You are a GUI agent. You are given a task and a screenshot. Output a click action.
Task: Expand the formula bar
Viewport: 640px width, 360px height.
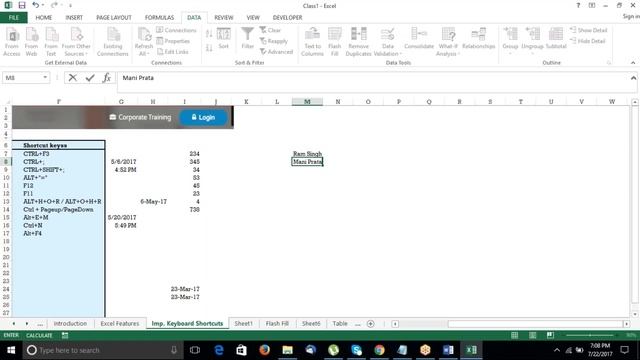(x=633, y=78)
